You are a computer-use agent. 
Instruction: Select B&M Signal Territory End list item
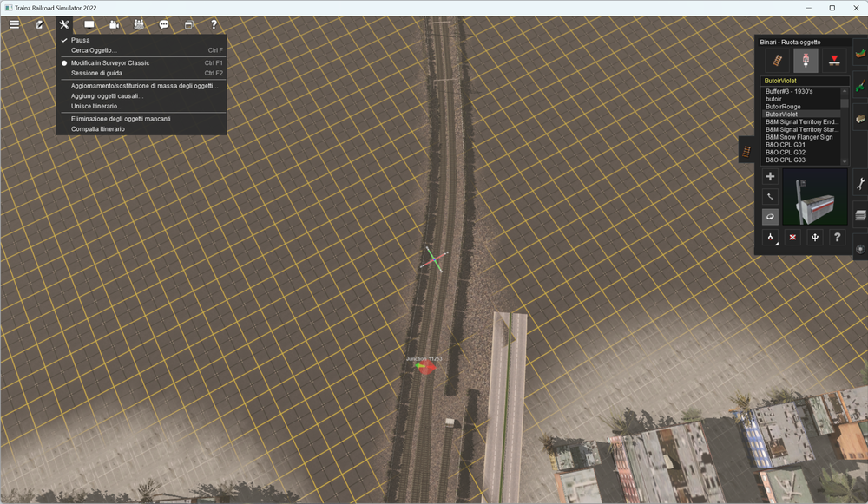pyautogui.click(x=801, y=121)
